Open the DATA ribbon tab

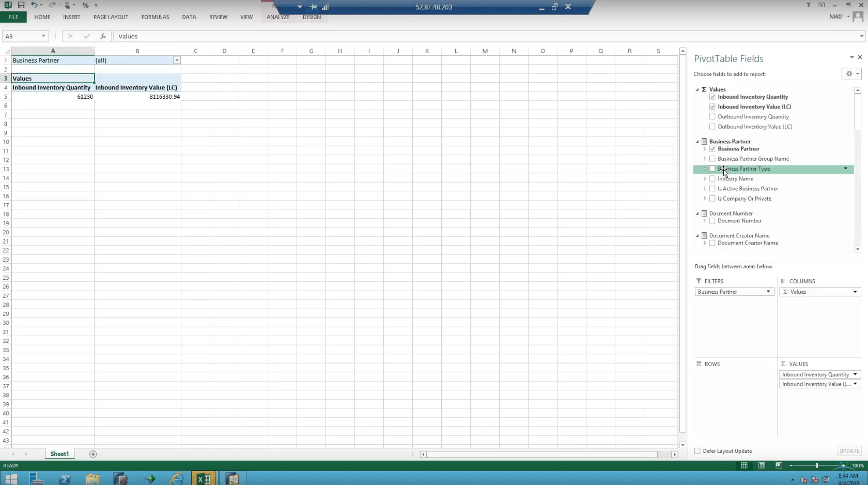tap(189, 17)
